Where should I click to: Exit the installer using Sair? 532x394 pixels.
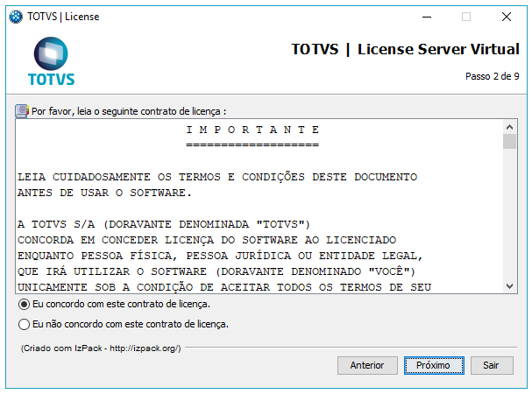coord(492,365)
